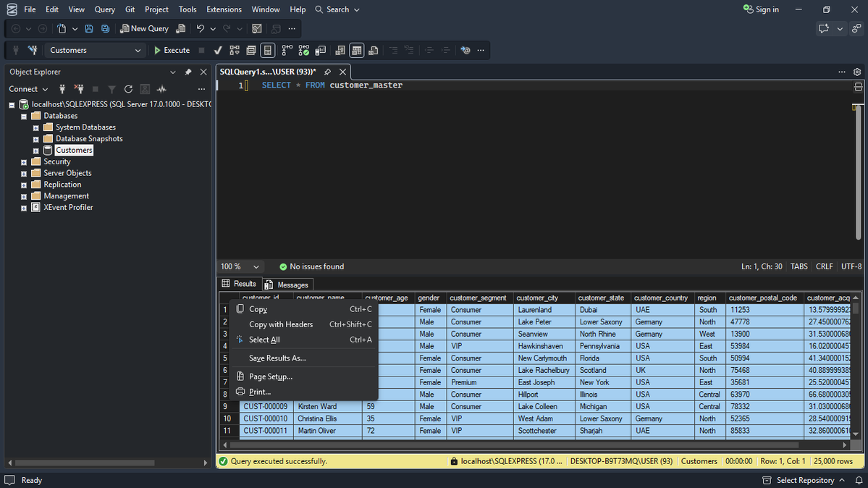The width and height of the screenshot is (868, 488).
Task: Open the Activity Monitor icon in Object Explorer
Action: (161, 89)
